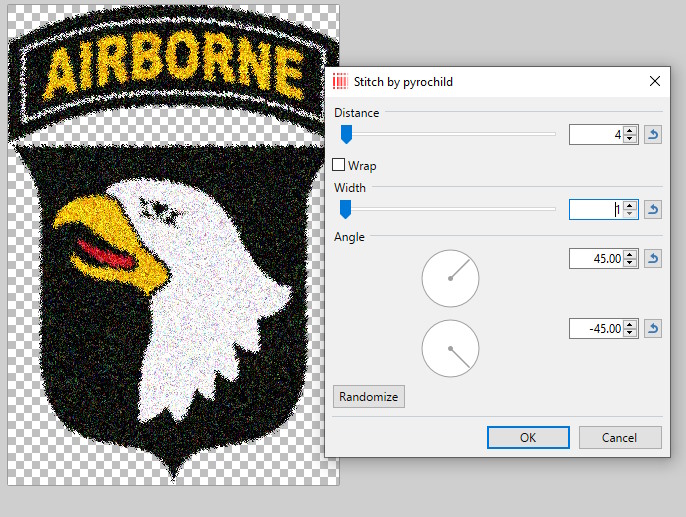This screenshot has height=517, width=686.
Task: Reset the Width value to default
Action: click(653, 210)
